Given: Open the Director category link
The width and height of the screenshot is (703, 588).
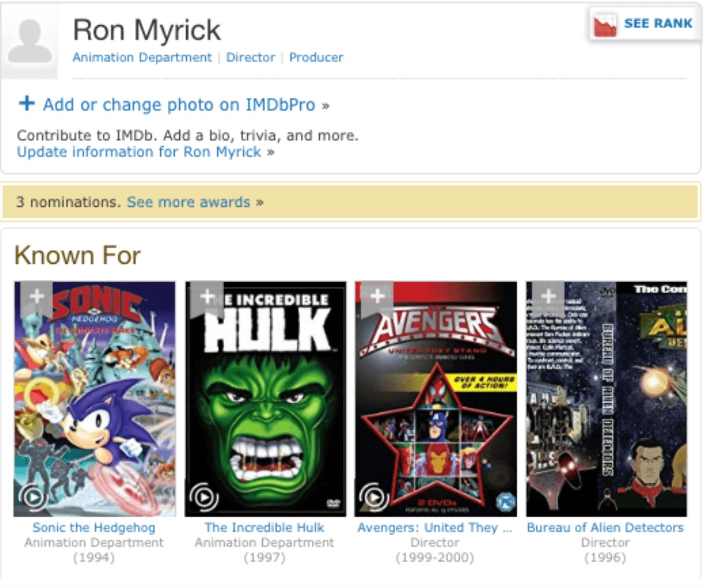Looking at the screenshot, I should click(250, 58).
